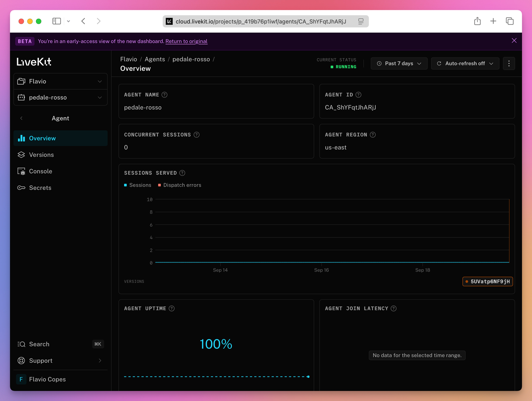The width and height of the screenshot is (532, 401).
Task: Open a new browser tab with plus icon
Action: [x=493, y=21]
